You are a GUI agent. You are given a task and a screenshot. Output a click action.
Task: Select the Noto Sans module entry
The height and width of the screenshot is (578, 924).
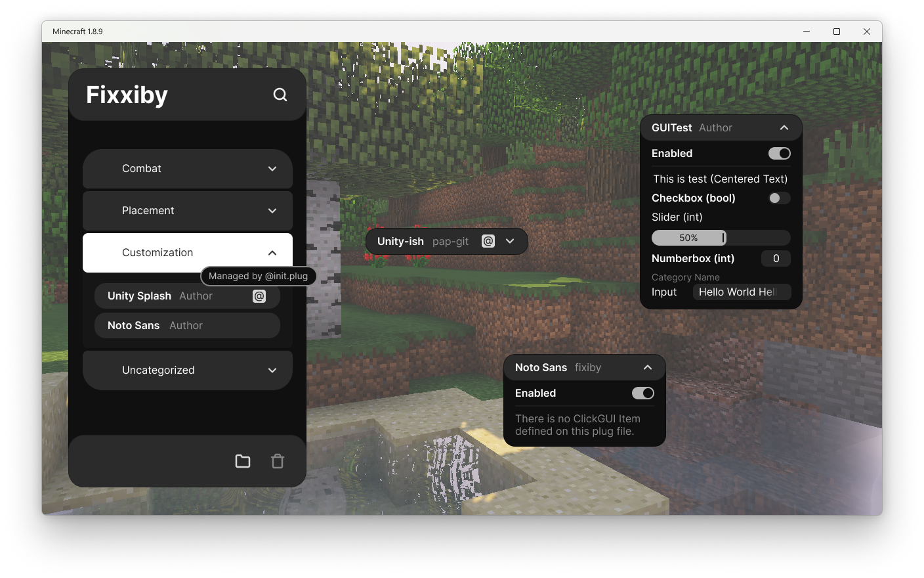(164, 325)
